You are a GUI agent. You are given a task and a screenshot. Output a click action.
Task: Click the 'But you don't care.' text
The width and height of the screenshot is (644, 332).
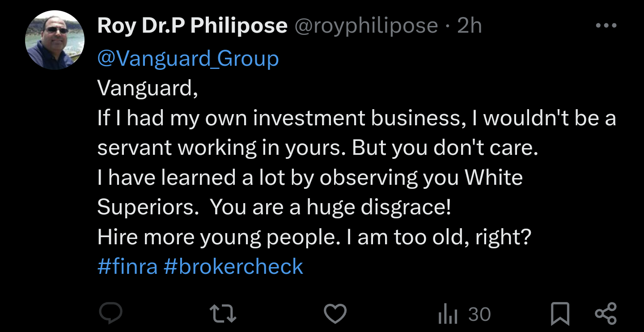pyautogui.click(x=445, y=148)
